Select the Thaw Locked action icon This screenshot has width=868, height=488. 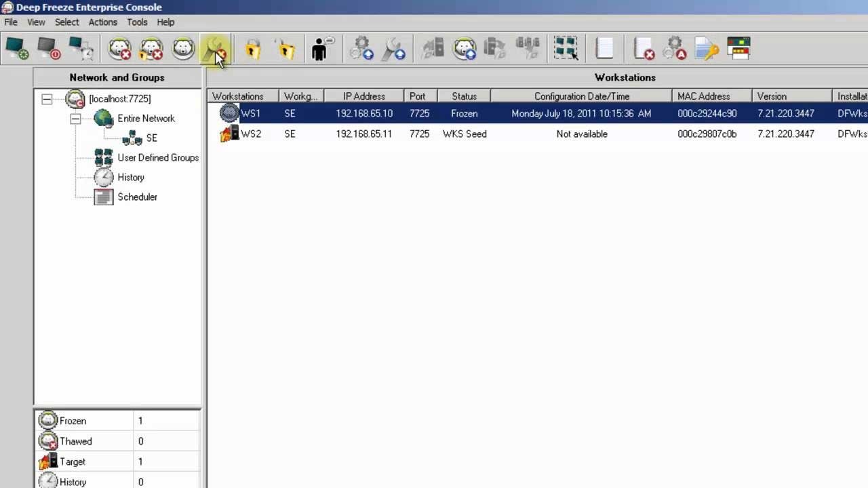pyautogui.click(x=151, y=48)
